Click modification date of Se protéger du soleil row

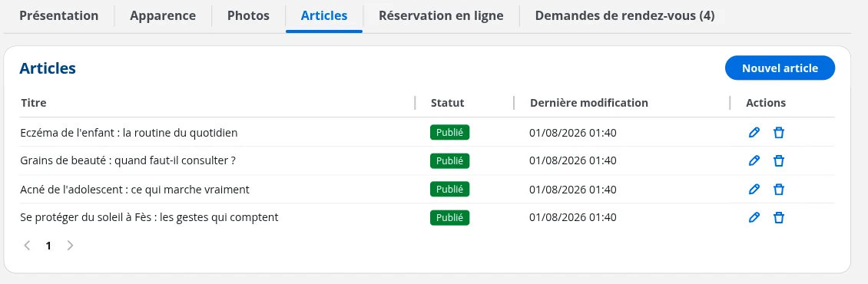pyautogui.click(x=573, y=217)
